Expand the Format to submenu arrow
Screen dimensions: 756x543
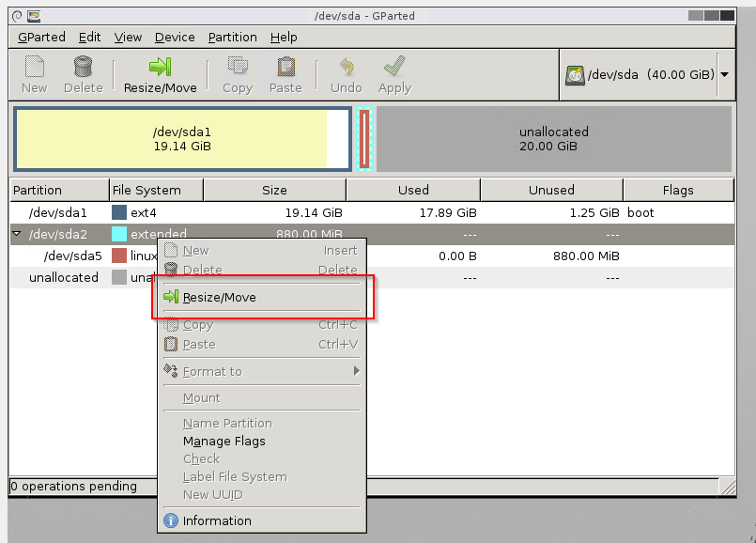(x=356, y=371)
